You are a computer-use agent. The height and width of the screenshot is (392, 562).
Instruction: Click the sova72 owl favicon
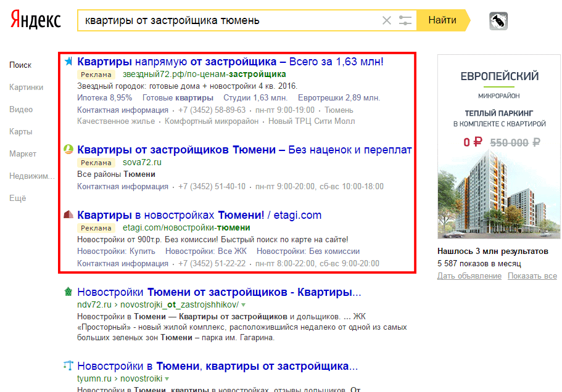click(x=68, y=149)
